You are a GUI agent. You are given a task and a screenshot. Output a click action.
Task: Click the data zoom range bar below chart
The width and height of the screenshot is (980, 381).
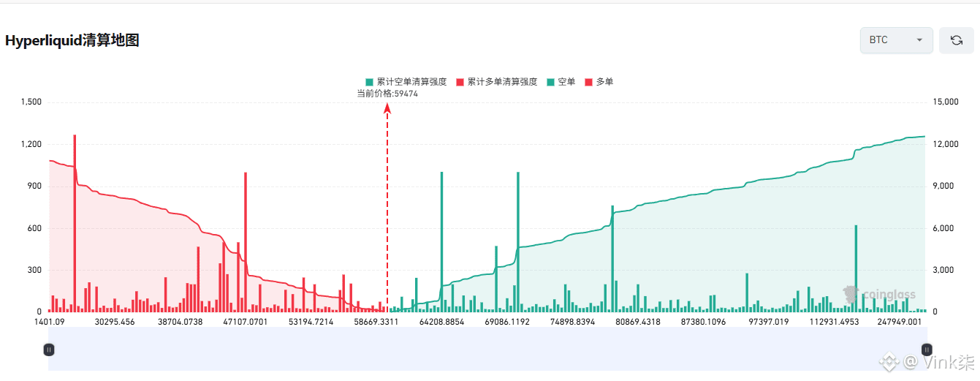click(487, 349)
